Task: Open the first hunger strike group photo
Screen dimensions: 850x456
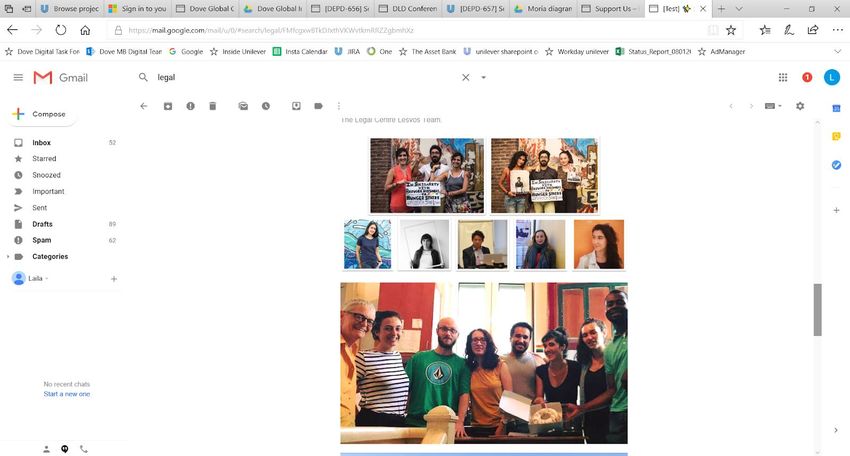Action: click(x=427, y=175)
